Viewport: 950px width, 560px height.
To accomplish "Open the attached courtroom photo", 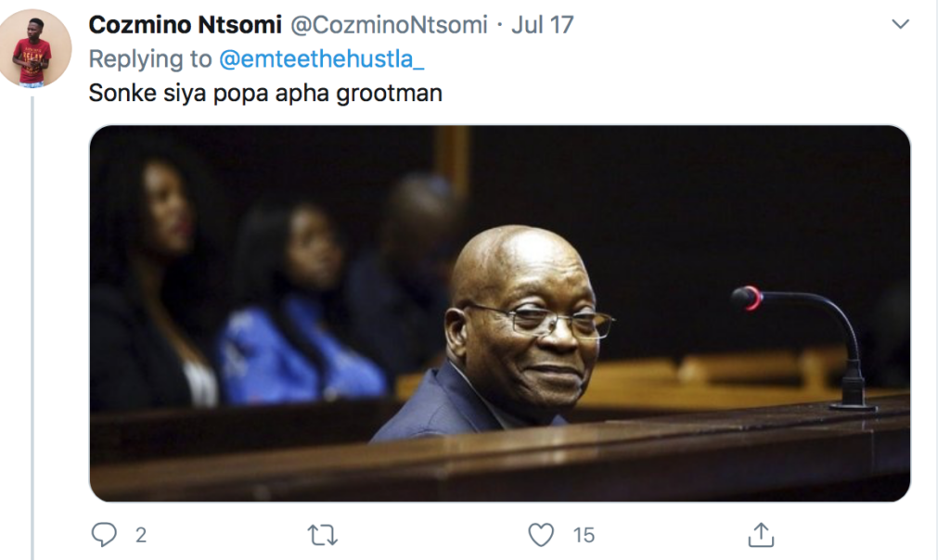I will pos(500,313).
